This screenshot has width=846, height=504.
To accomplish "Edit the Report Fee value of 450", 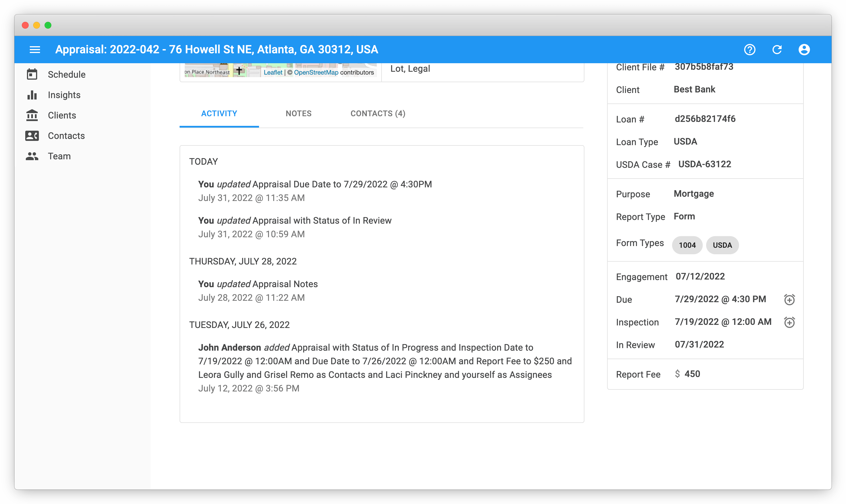I will coord(693,374).
